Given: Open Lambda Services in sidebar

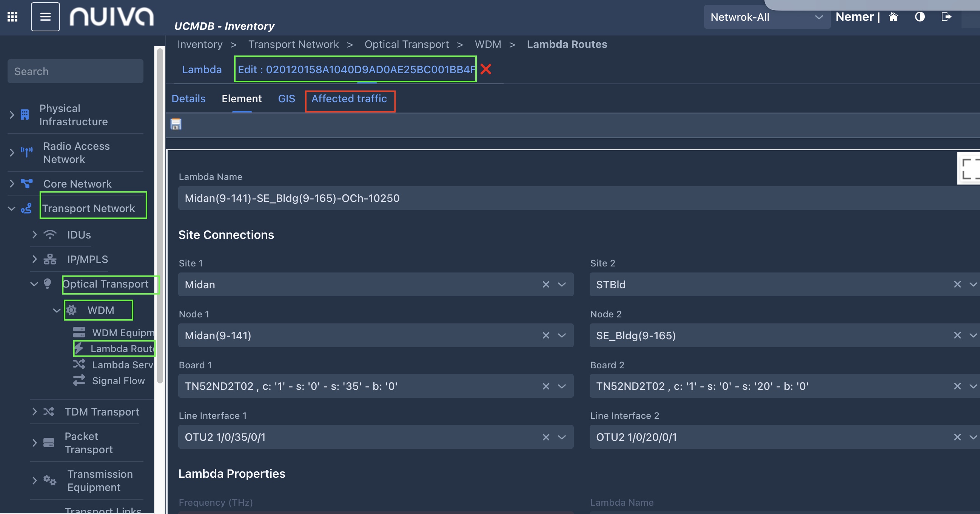Looking at the screenshot, I should pyautogui.click(x=122, y=365).
